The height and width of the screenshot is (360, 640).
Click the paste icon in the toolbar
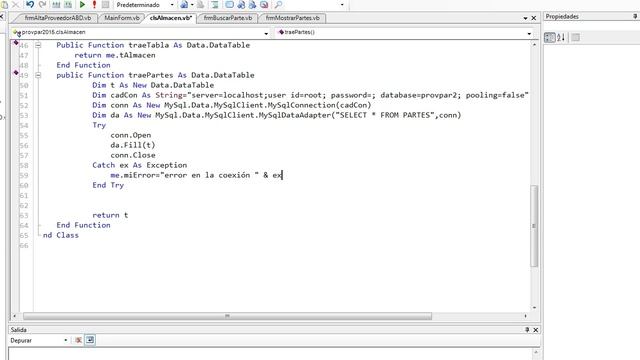pos(4,4)
